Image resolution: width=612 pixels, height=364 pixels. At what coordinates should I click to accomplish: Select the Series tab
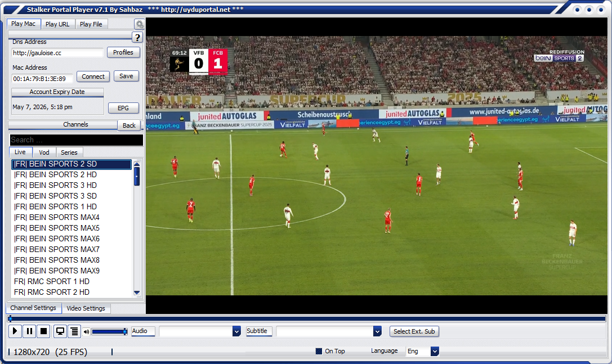point(69,152)
